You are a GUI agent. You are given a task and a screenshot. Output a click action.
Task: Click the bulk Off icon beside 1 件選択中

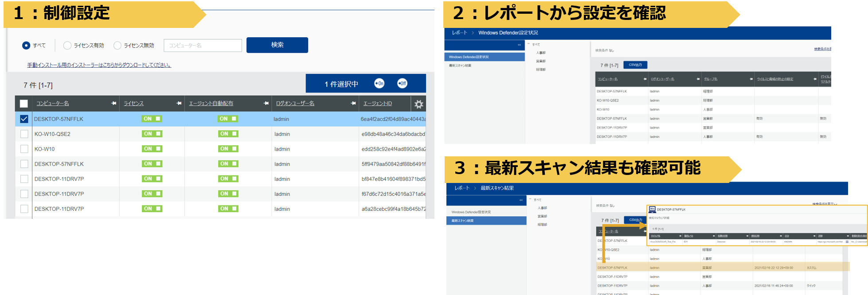click(x=402, y=83)
